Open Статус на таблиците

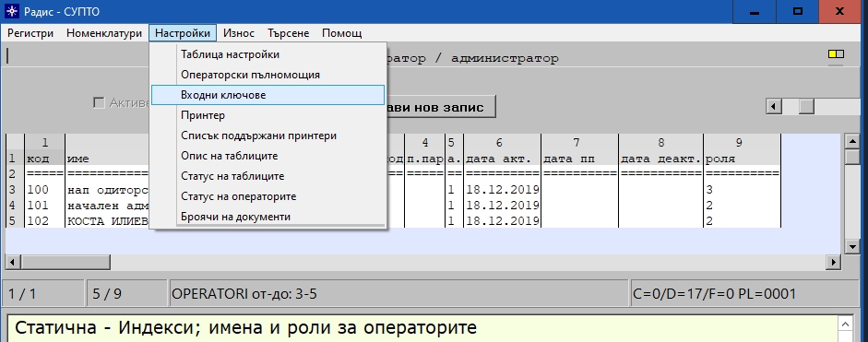268,177
